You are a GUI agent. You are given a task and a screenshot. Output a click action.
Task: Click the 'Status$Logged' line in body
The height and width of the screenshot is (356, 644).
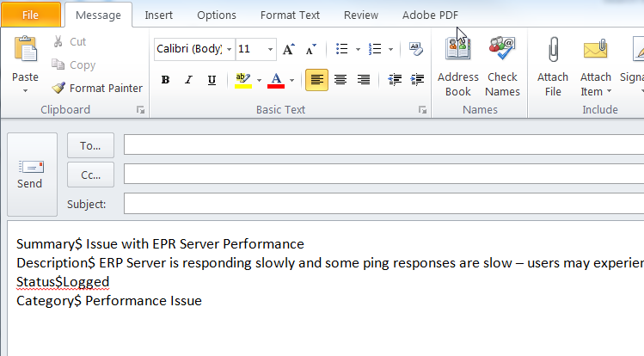click(63, 282)
